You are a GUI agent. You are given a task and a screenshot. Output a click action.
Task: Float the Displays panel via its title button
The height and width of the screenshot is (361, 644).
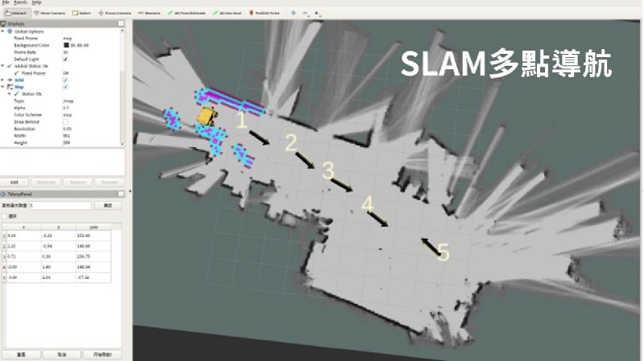122,24
